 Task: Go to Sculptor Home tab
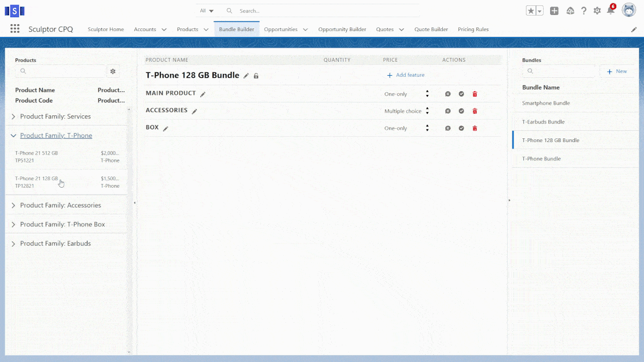106,29
